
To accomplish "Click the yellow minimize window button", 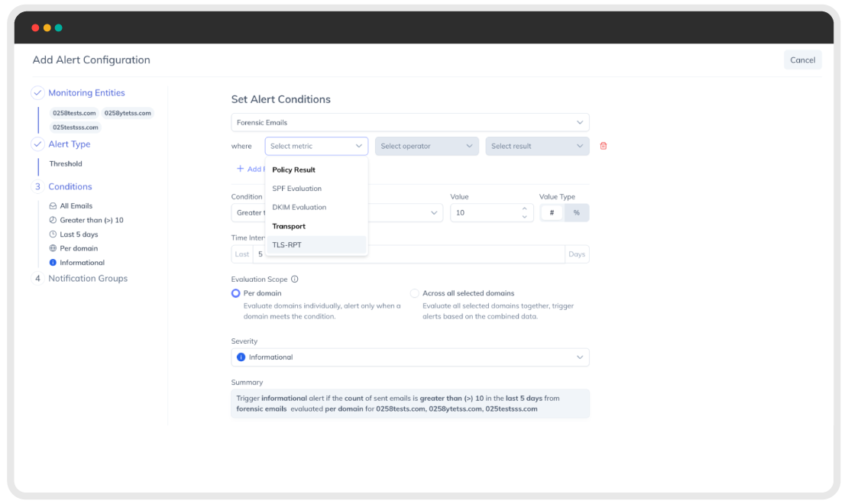I will [47, 27].
